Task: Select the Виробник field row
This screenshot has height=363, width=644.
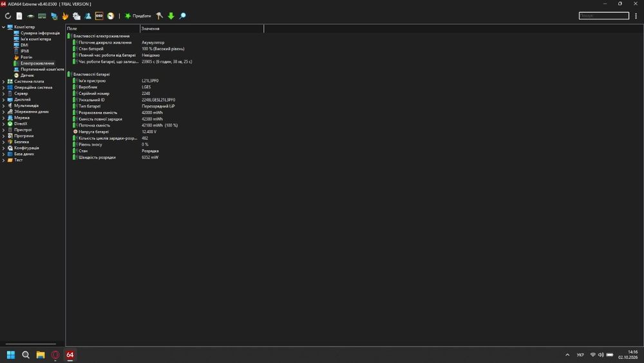Action: pos(88,87)
